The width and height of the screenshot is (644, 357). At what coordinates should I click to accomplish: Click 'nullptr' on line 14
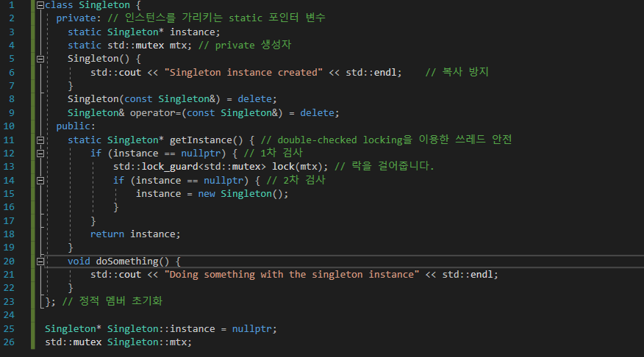point(223,181)
